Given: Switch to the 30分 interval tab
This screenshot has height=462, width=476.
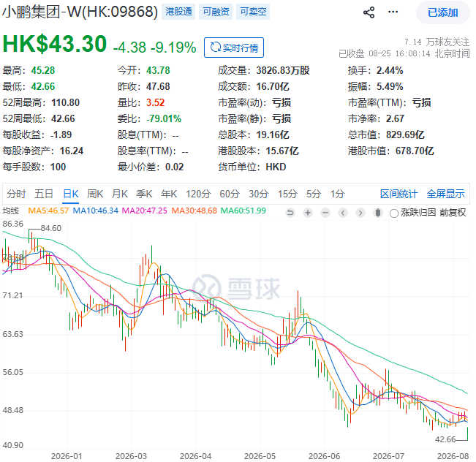Looking at the screenshot, I should click(x=259, y=194).
